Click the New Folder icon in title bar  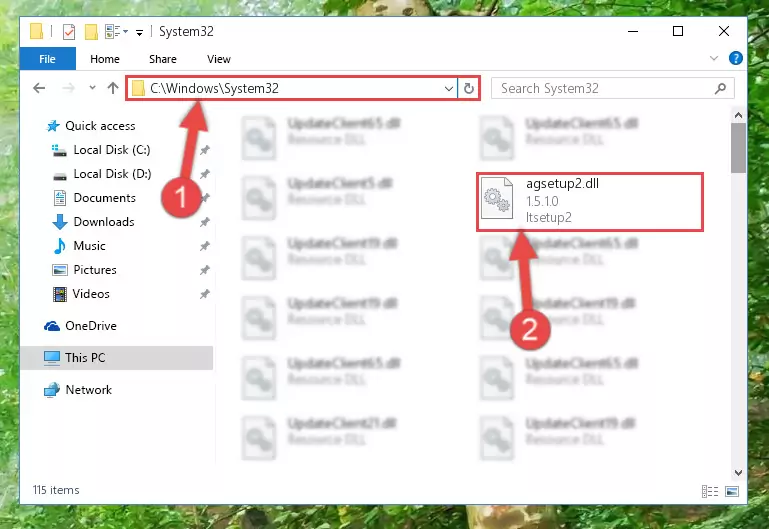(91, 32)
